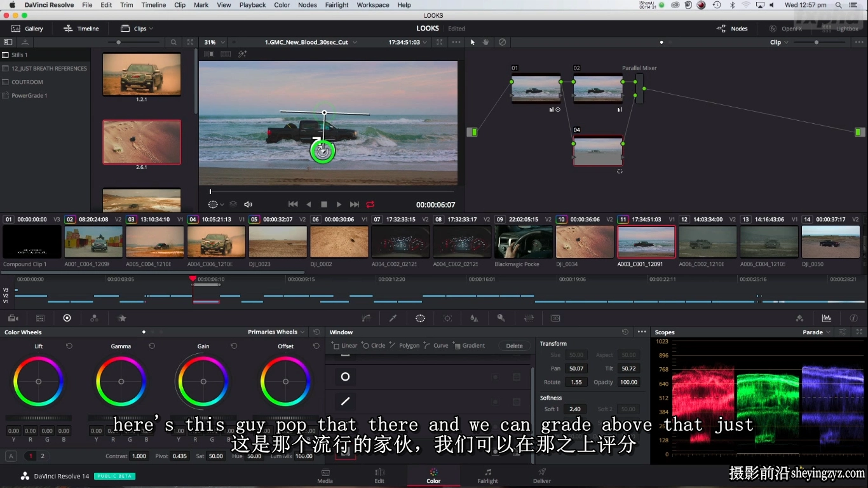Add a Curve window

[436, 346]
